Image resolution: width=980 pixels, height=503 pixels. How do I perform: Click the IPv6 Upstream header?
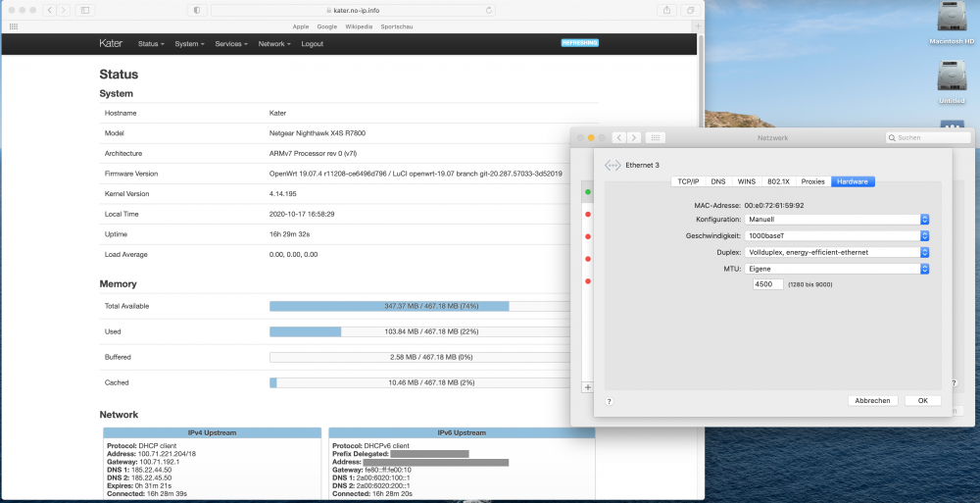coord(462,433)
